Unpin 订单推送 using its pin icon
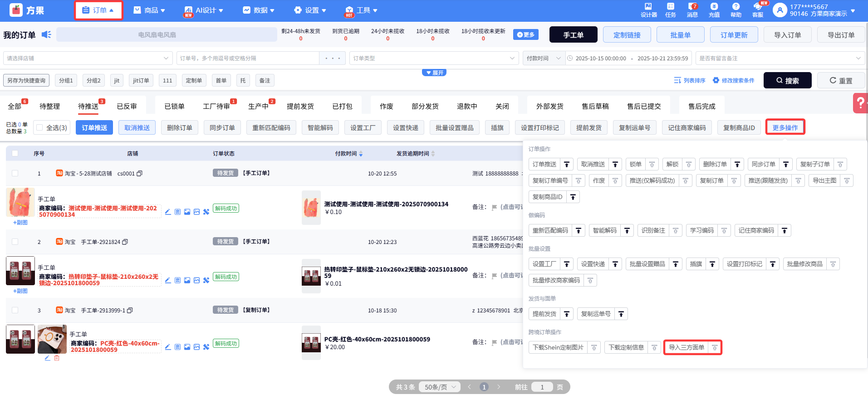Screen dimensions: 868x399 pyautogui.click(x=567, y=165)
